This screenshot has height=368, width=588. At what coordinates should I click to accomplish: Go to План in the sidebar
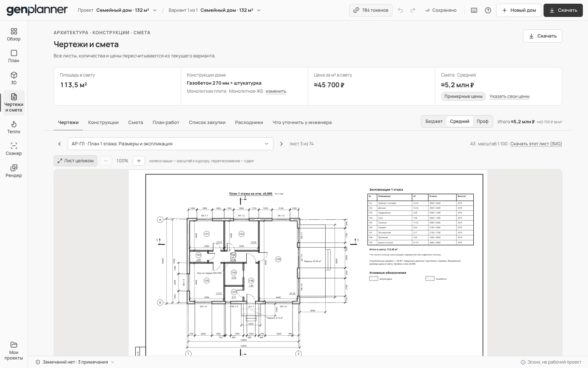pos(14,56)
